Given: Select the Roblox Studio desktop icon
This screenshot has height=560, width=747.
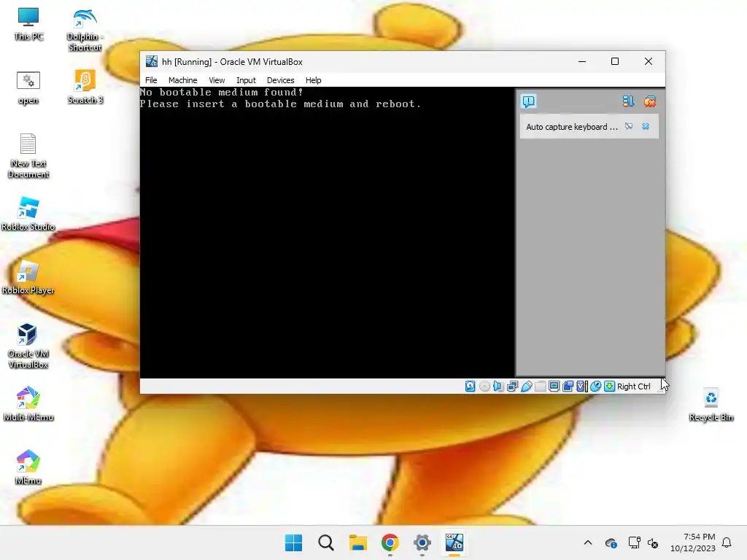Looking at the screenshot, I should point(28,214).
